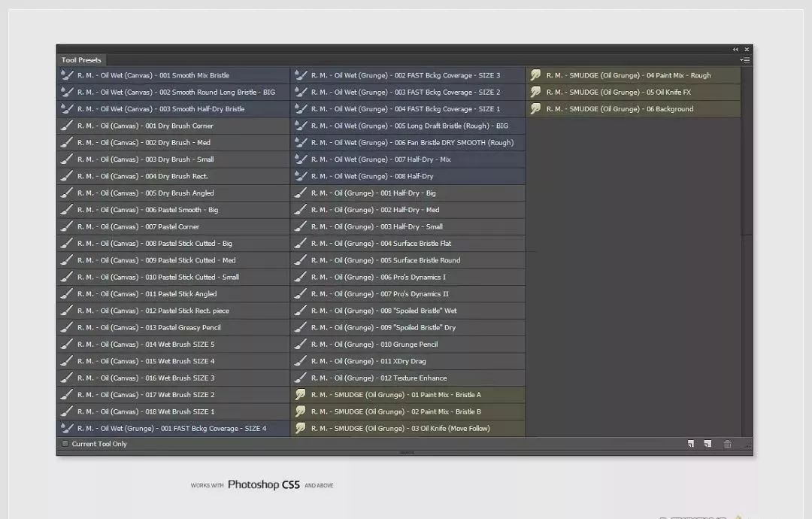Select the 013 Pastel Greasy Pencil preset
Screen dimensions: 812x519
pos(149,328)
